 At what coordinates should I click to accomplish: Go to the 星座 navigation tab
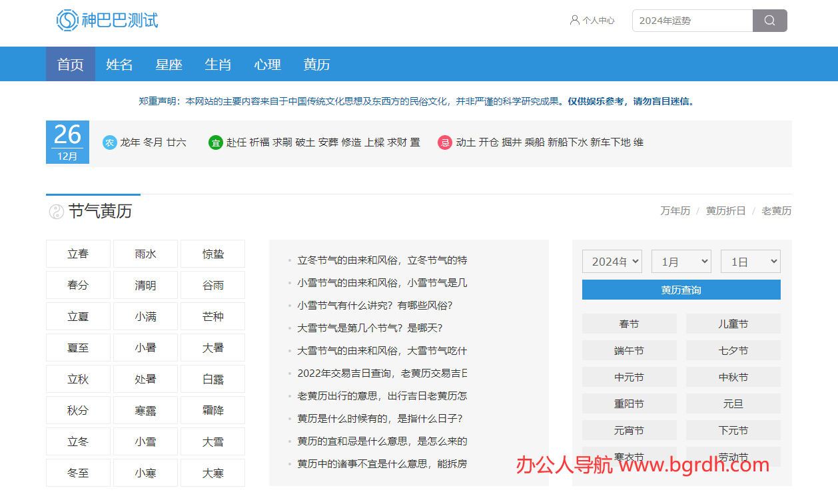coord(169,65)
